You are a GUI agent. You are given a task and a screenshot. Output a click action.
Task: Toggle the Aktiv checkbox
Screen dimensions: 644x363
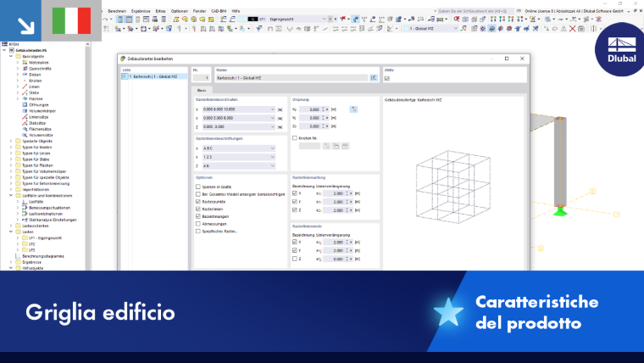(x=387, y=78)
